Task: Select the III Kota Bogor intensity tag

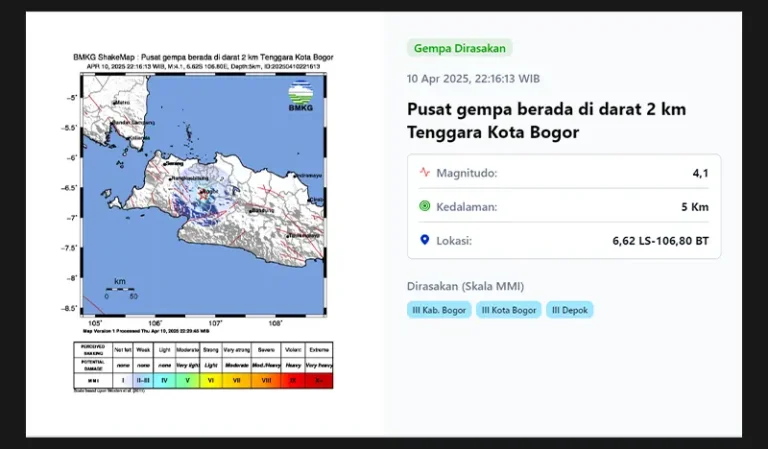Action: pyautogui.click(x=508, y=310)
